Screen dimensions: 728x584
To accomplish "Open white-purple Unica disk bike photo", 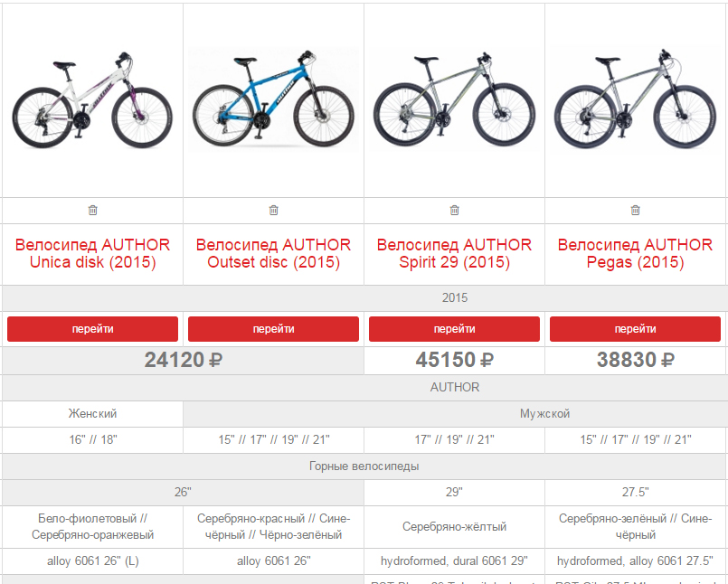I will point(92,99).
